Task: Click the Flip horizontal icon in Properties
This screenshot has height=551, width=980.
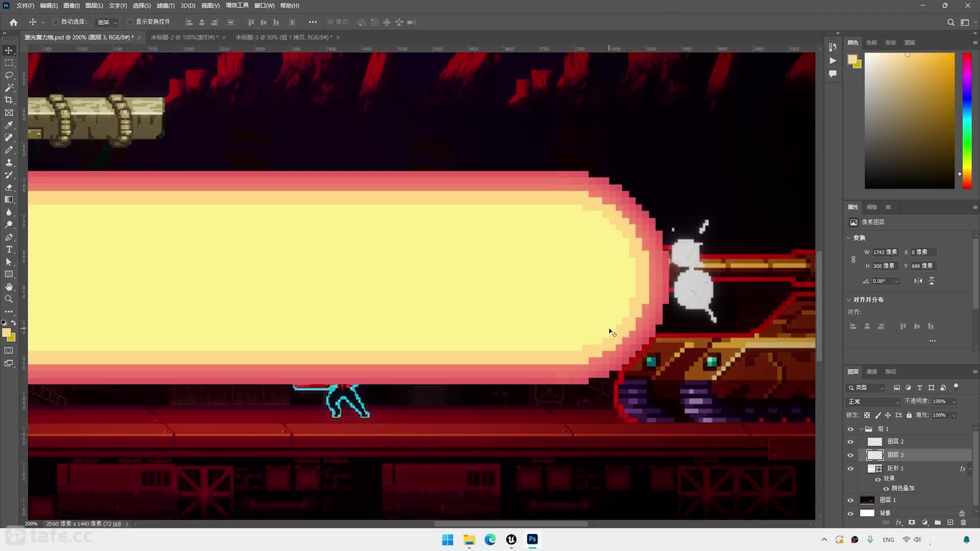Action: pyautogui.click(x=918, y=281)
